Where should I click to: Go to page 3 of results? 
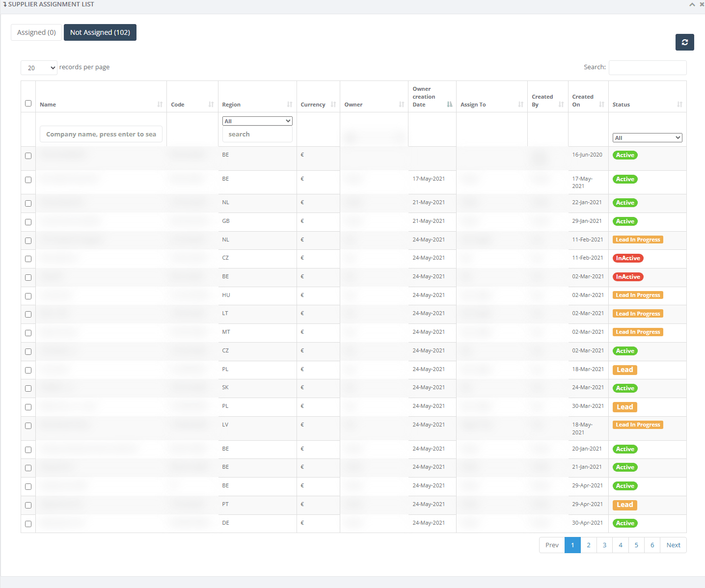604,545
